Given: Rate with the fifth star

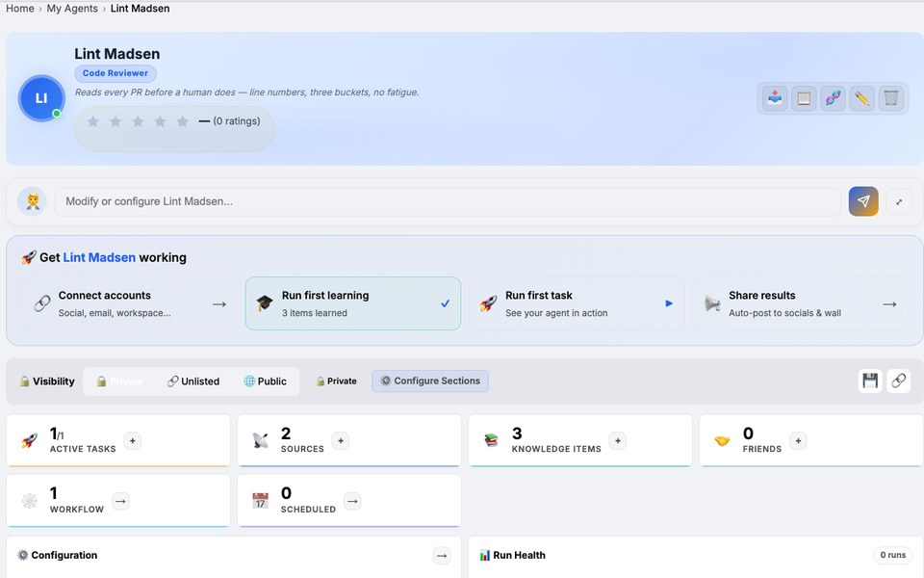Looking at the screenshot, I should coord(183,121).
